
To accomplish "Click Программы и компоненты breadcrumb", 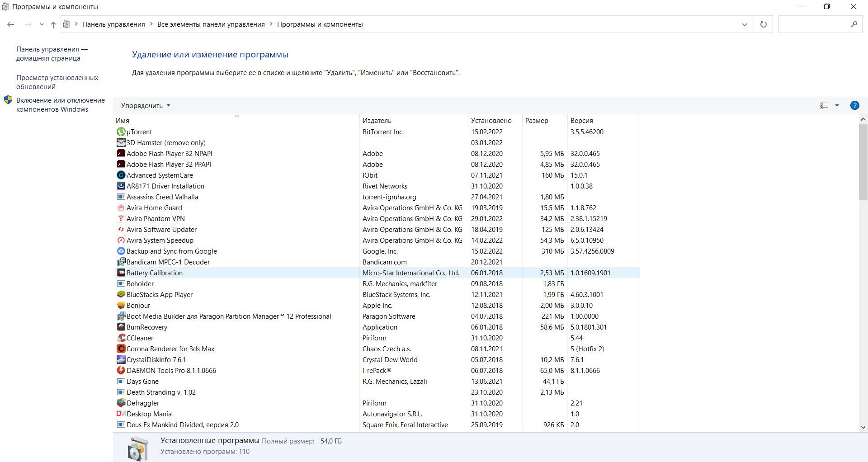I will (x=320, y=24).
